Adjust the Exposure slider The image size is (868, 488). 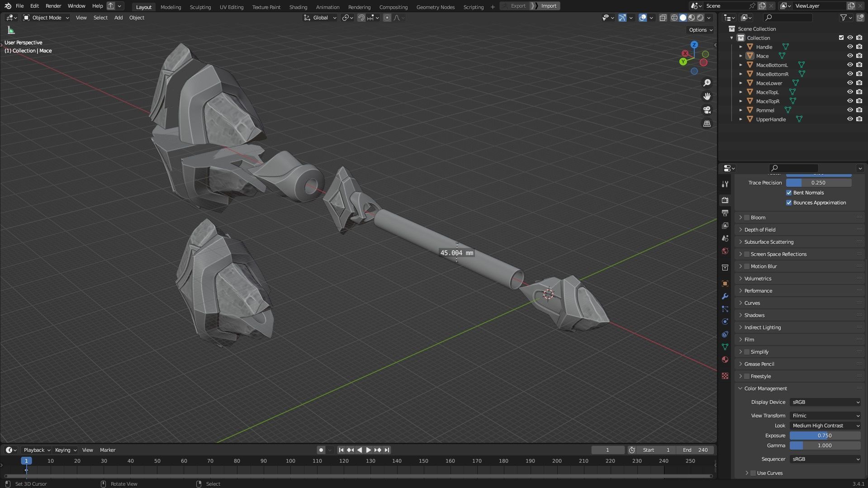pyautogui.click(x=825, y=436)
